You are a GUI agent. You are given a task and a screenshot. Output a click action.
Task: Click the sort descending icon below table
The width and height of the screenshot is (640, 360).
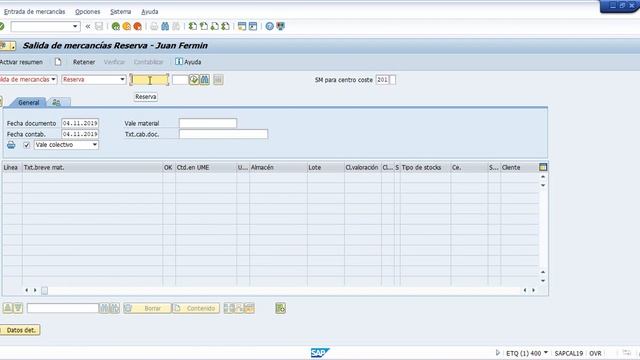coord(18,308)
